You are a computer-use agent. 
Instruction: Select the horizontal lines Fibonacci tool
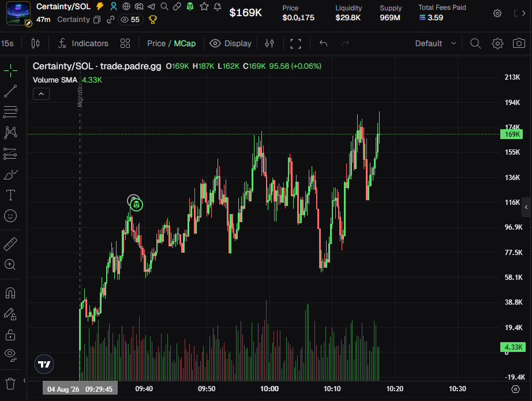click(x=10, y=112)
